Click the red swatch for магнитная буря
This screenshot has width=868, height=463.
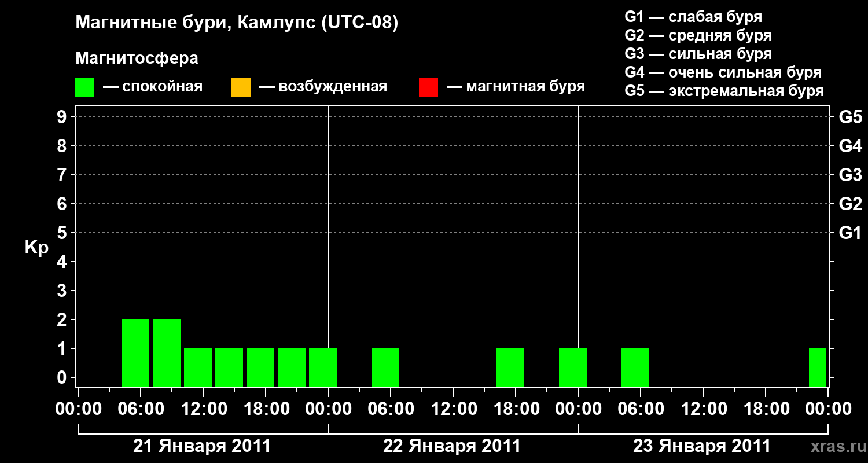(428, 87)
